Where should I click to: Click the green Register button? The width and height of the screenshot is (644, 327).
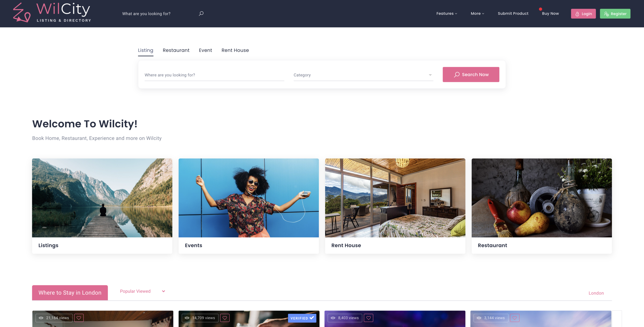pyautogui.click(x=615, y=14)
